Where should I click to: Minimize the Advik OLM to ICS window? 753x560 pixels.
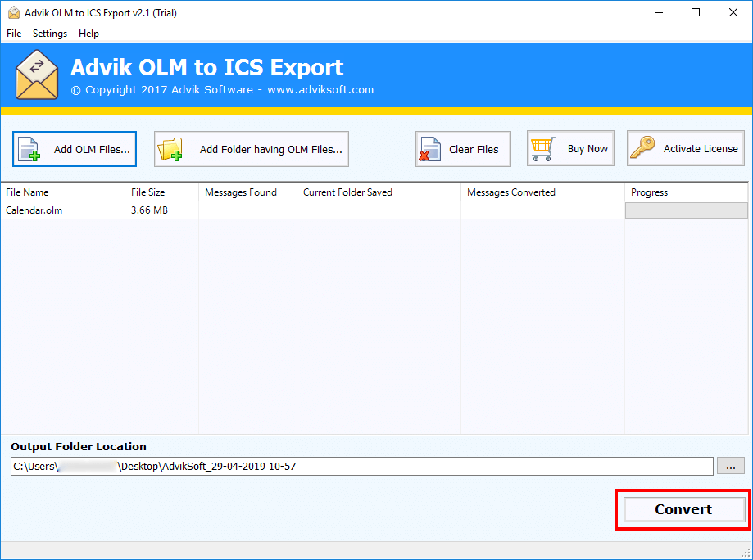click(659, 13)
